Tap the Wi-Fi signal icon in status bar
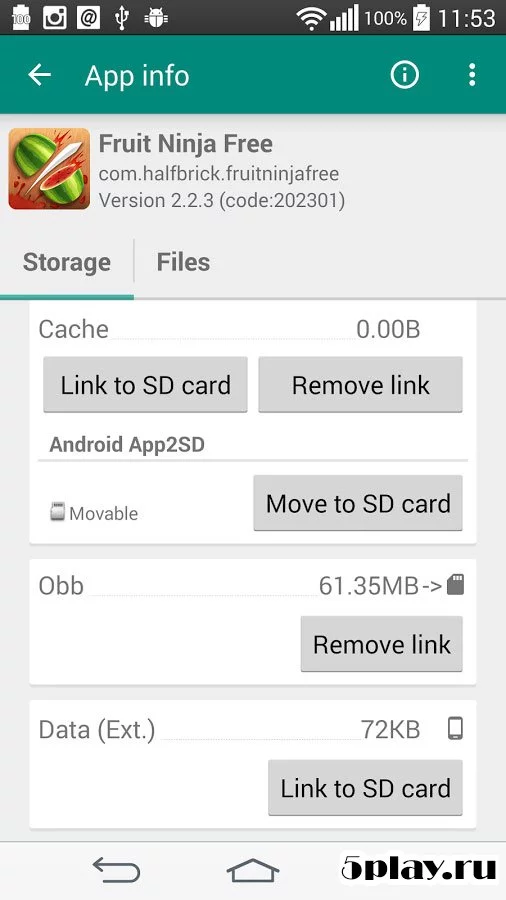The width and height of the screenshot is (506, 900). (x=311, y=19)
